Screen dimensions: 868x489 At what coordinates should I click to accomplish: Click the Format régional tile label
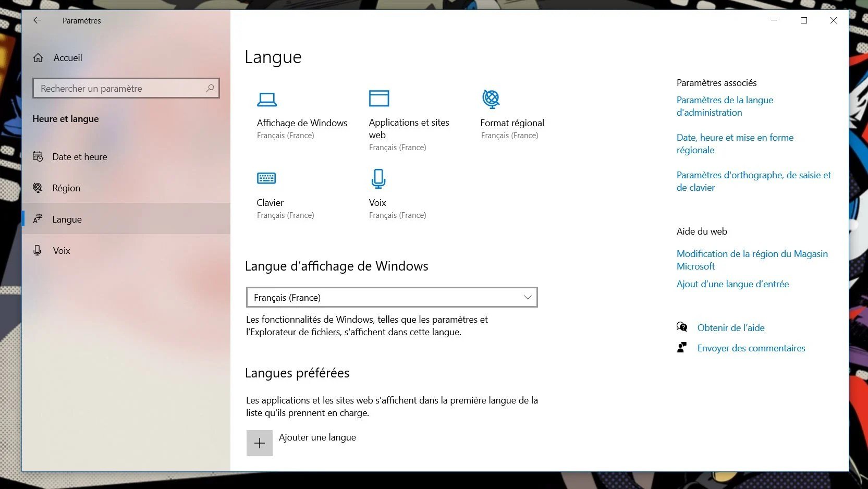[512, 123]
